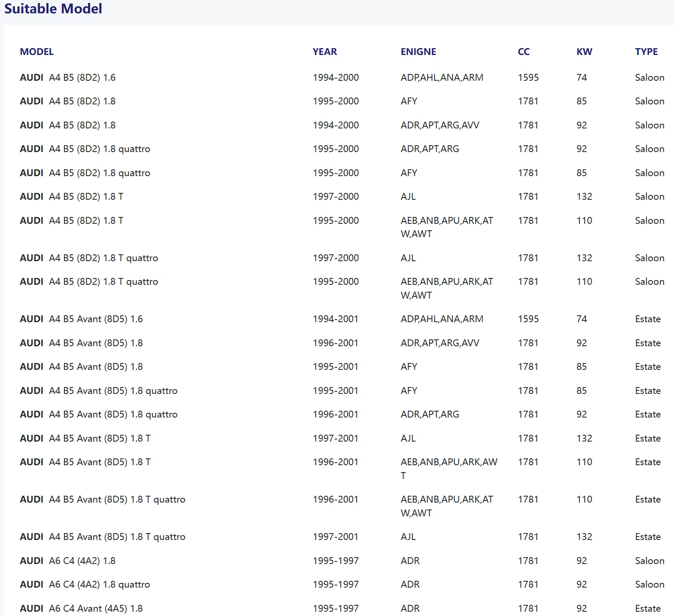
Task: Click AJL engine in the A4 B5 (8D2) 1.8 T row
Action: click(408, 197)
